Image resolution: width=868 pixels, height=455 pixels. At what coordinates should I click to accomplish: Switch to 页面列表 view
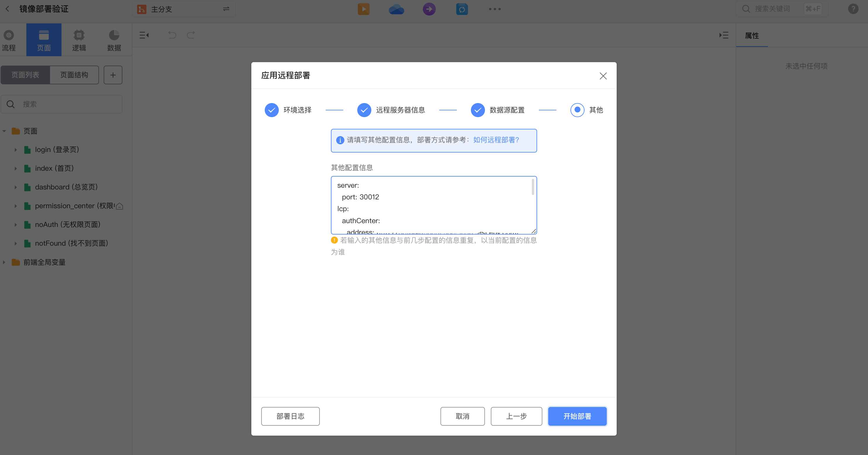coord(25,75)
